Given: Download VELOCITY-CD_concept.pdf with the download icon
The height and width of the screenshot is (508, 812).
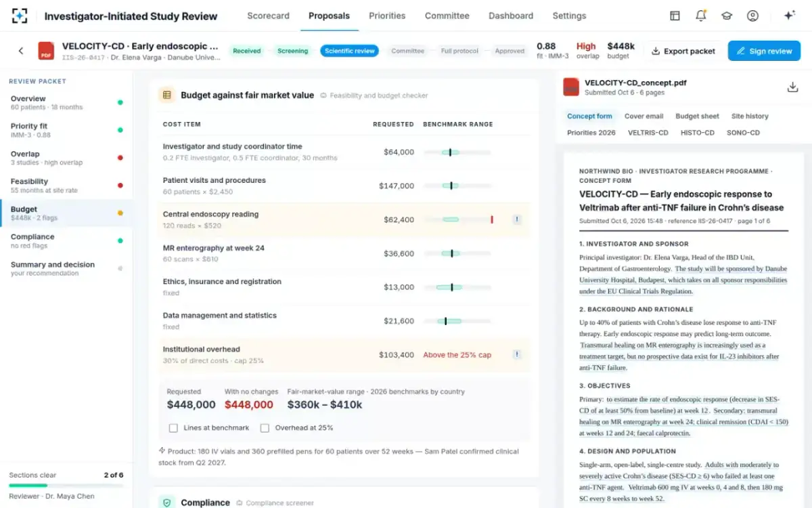Looking at the screenshot, I should (x=793, y=87).
